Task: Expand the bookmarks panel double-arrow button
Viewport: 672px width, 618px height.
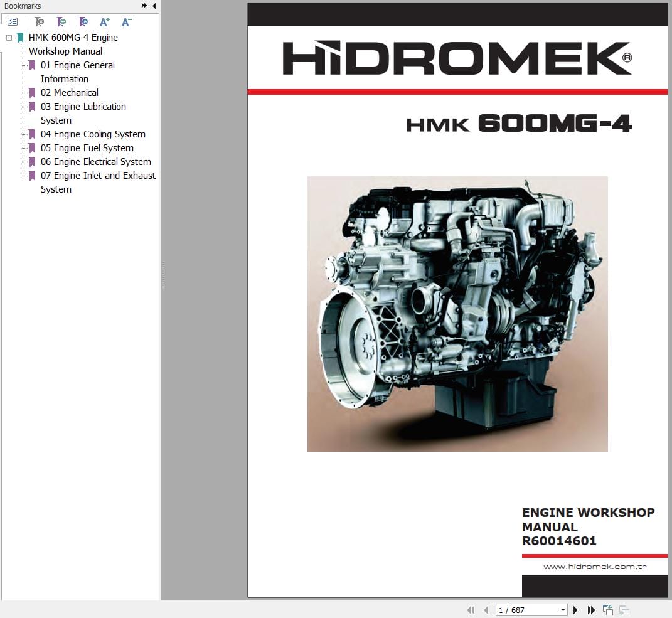Action: (144, 6)
